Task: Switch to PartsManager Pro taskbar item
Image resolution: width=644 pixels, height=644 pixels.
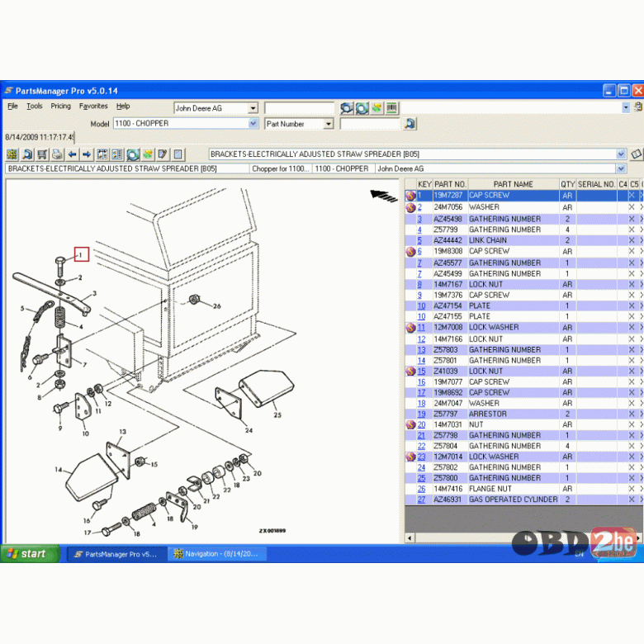Action: pyautogui.click(x=116, y=554)
